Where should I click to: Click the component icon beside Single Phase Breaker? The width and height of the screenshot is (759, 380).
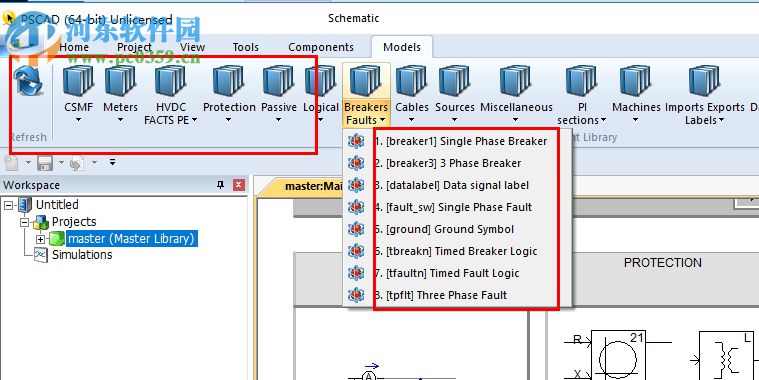(356, 141)
